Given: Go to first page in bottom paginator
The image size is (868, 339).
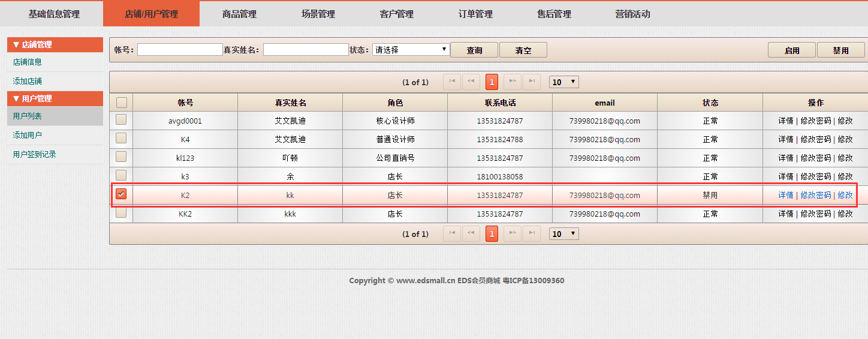Looking at the screenshot, I should [x=452, y=234].
